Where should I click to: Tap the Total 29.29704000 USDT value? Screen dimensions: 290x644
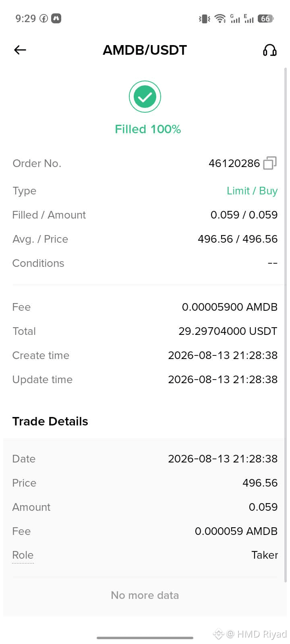228,331
